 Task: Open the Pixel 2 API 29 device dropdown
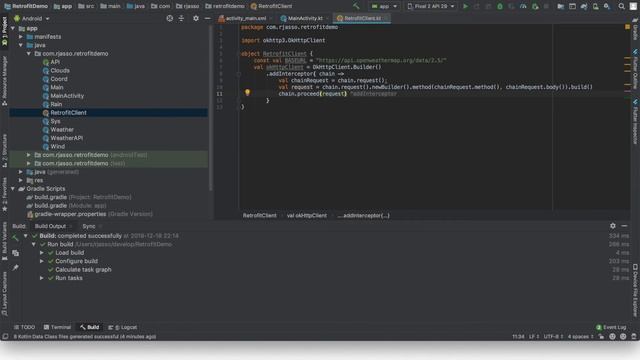click(x=431, y=6)
